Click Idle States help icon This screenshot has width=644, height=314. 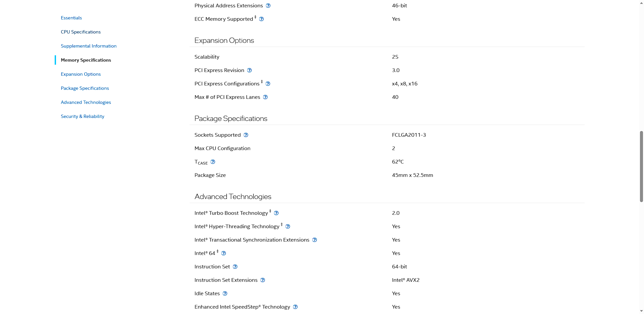tap(225, 294)
